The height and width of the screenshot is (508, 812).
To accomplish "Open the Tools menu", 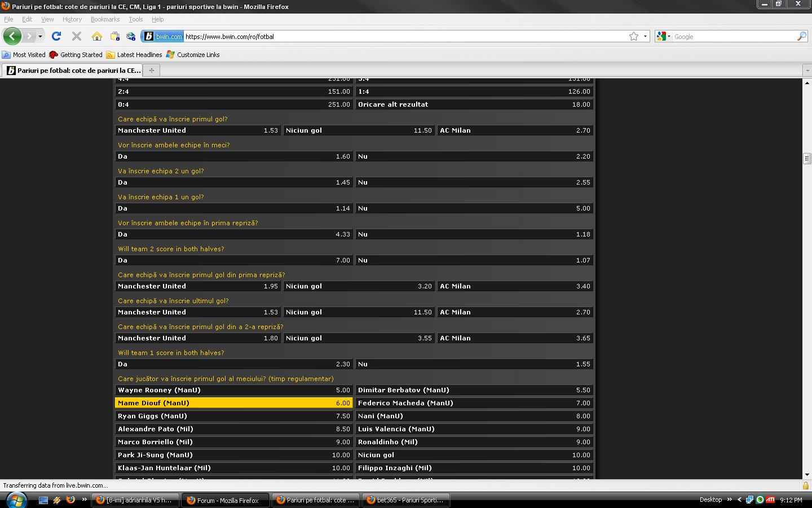I will tap(135, 19).
